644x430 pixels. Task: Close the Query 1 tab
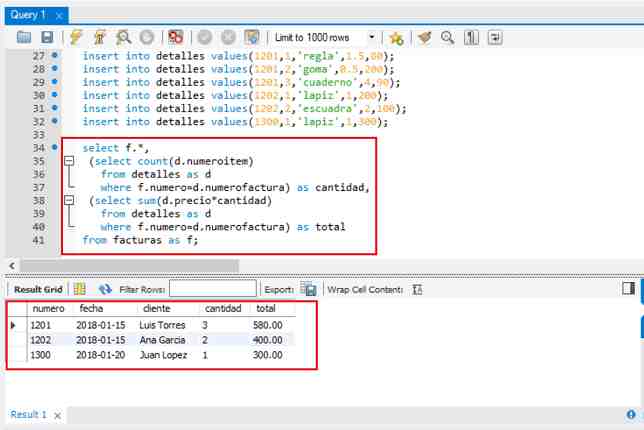(59, 16)
